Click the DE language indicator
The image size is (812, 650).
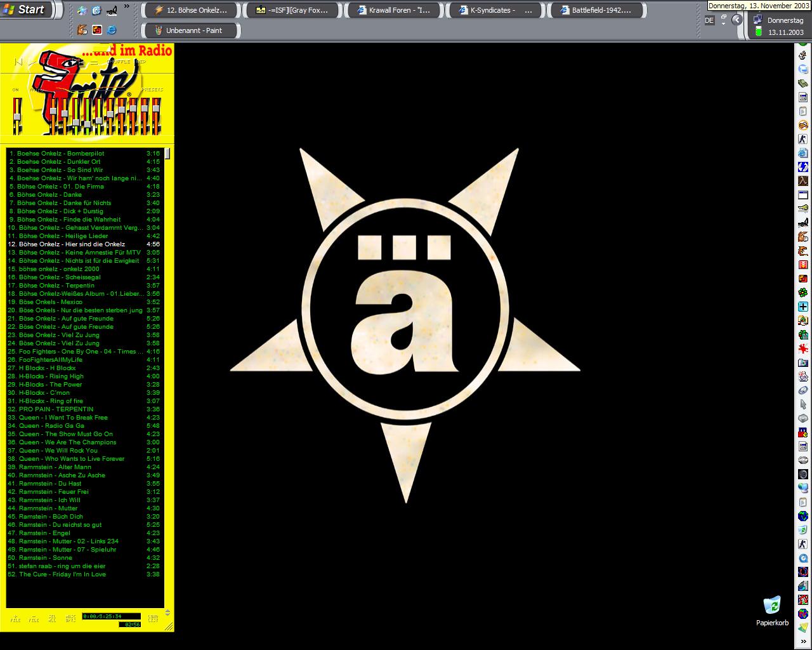click(709, 20)
